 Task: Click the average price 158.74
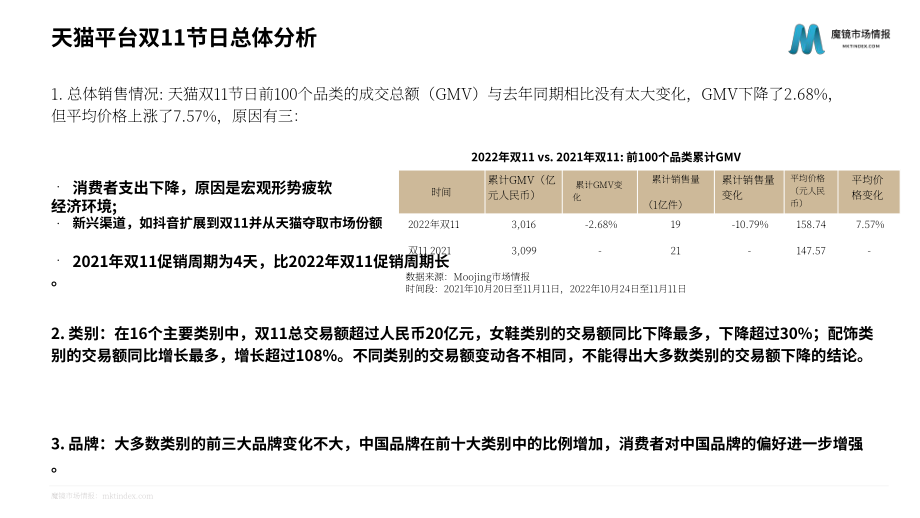tap(811, 224)
